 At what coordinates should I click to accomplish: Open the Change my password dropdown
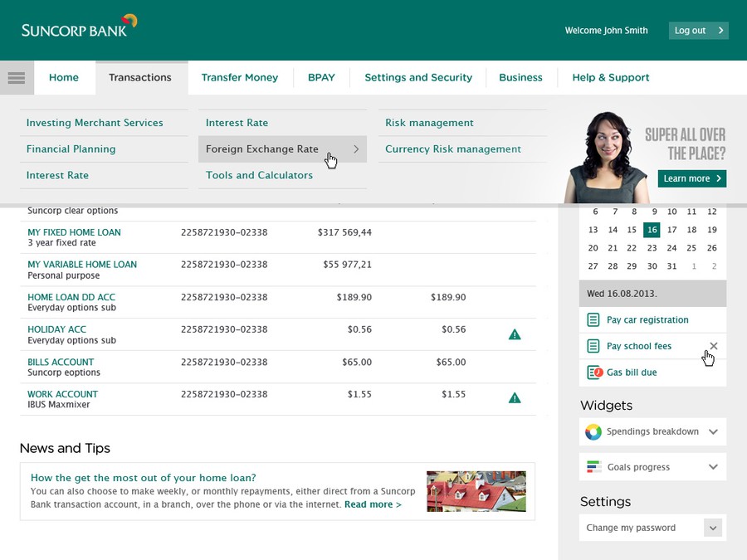pos(712,528)
